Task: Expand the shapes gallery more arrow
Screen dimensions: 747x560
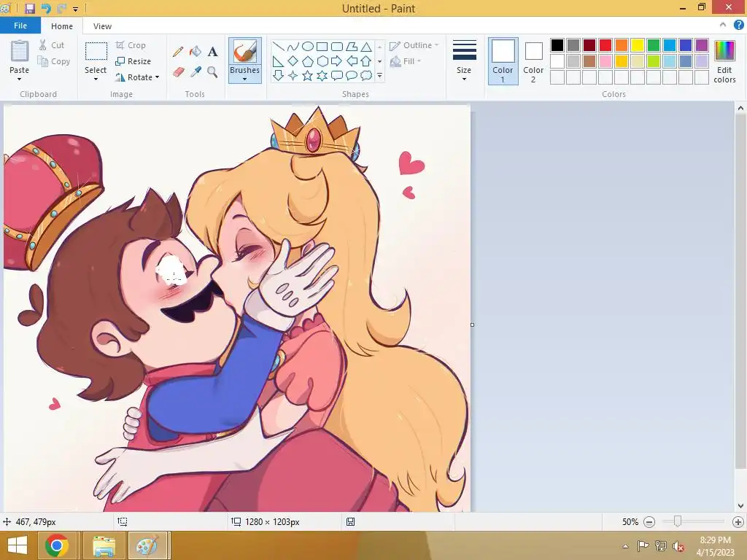Action: pos(379,75)
